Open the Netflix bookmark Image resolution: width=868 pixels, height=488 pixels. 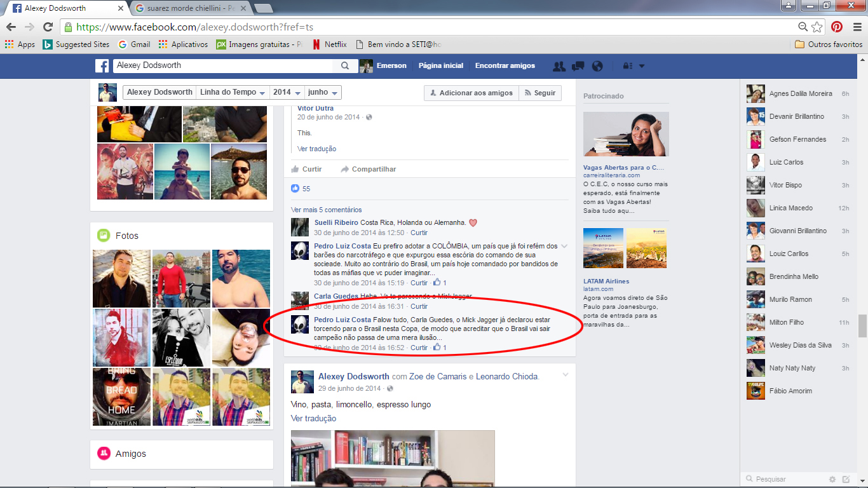coord(329,44)
